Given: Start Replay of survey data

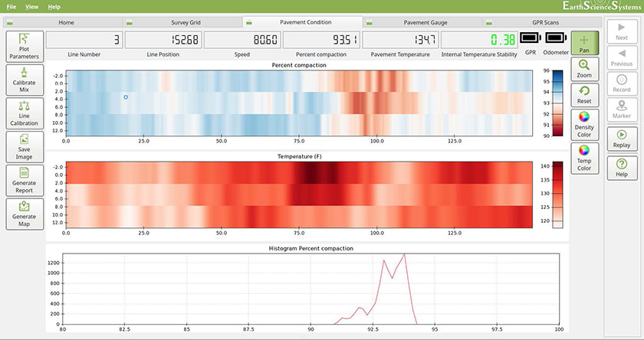Looking at the screenshot, I should (x=622, y=139).
